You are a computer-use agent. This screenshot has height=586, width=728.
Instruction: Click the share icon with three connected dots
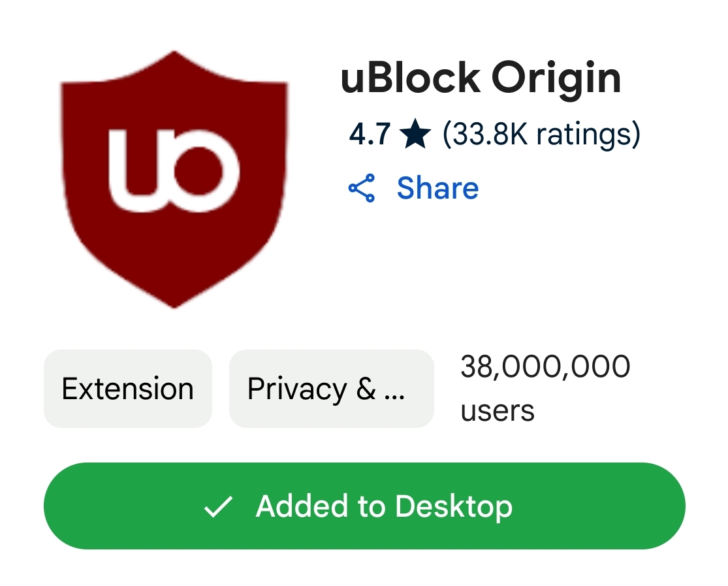pos(362,187)
